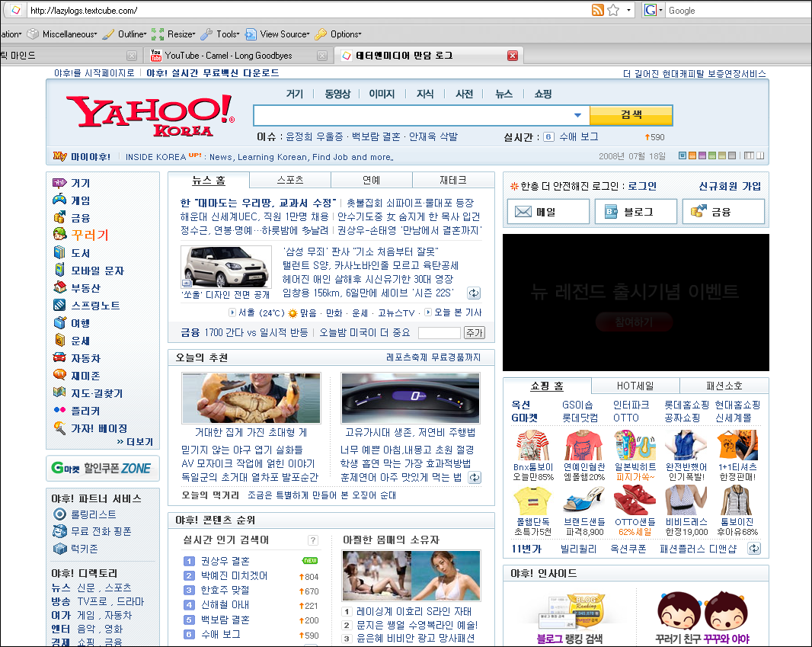
Task: Click the 게임 gamepad icon
Action: click(x=59, y=200)
